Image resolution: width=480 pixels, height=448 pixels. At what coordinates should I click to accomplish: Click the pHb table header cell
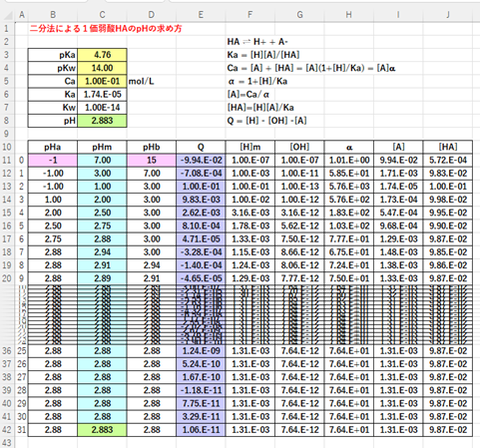point(151,147)
